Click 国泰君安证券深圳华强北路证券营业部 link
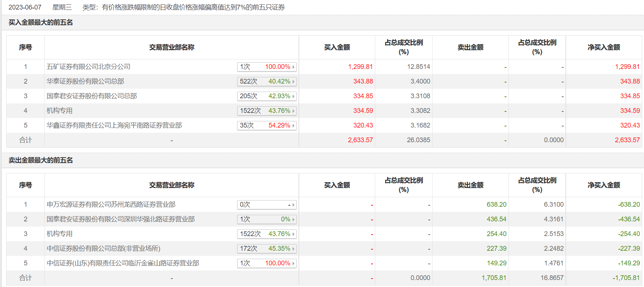The height and width of the screenshot is (287, 644). point(121,219)
